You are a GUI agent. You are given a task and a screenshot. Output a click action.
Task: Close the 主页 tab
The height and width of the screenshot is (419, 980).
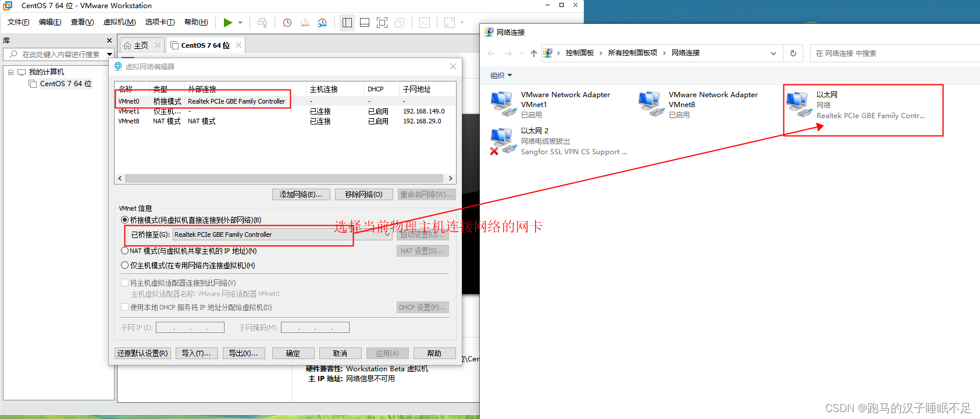(x=158, y=45)
